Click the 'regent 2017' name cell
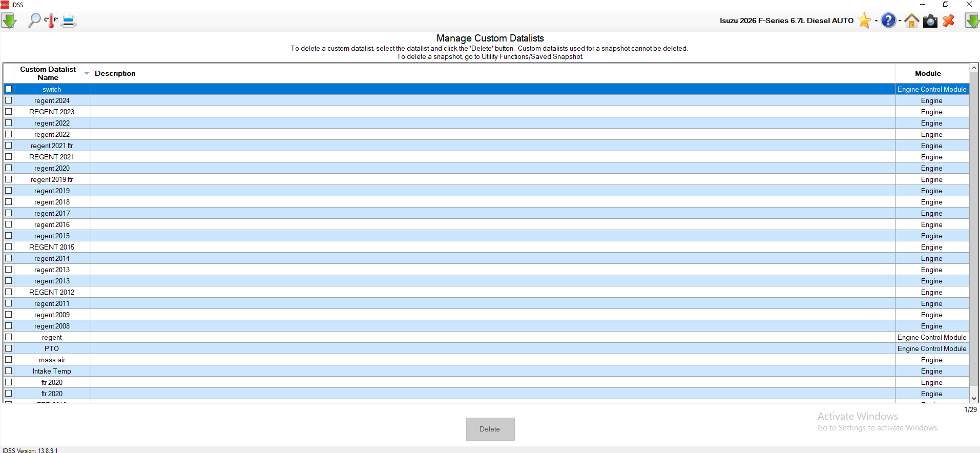This screenshot has height=453, width=980. (52, 213)
